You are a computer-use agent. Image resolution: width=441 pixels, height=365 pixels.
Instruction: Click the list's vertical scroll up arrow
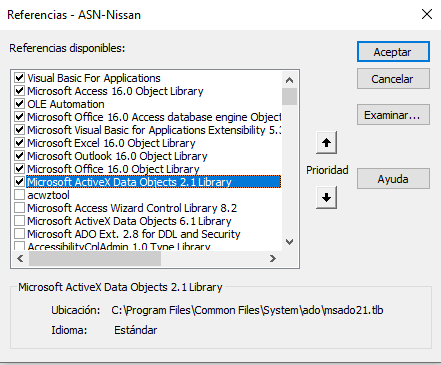[289, 80]
